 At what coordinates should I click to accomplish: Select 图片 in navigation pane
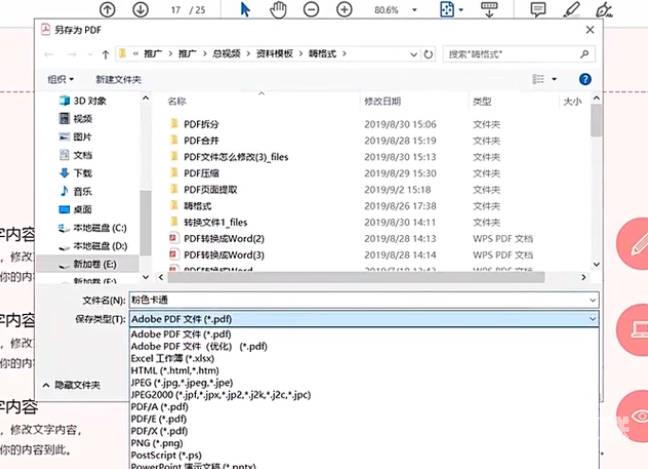pyautogui.click(x=76, y=137)
